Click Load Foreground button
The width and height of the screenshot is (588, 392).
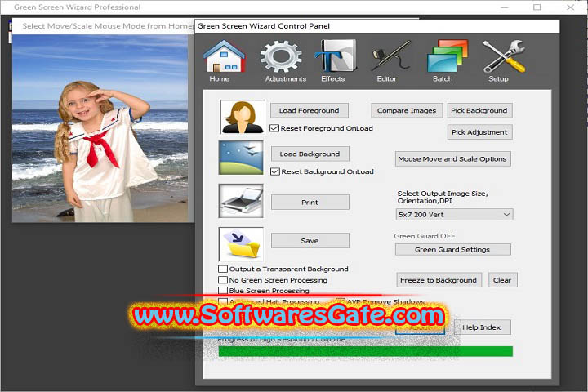coord(309,111)
